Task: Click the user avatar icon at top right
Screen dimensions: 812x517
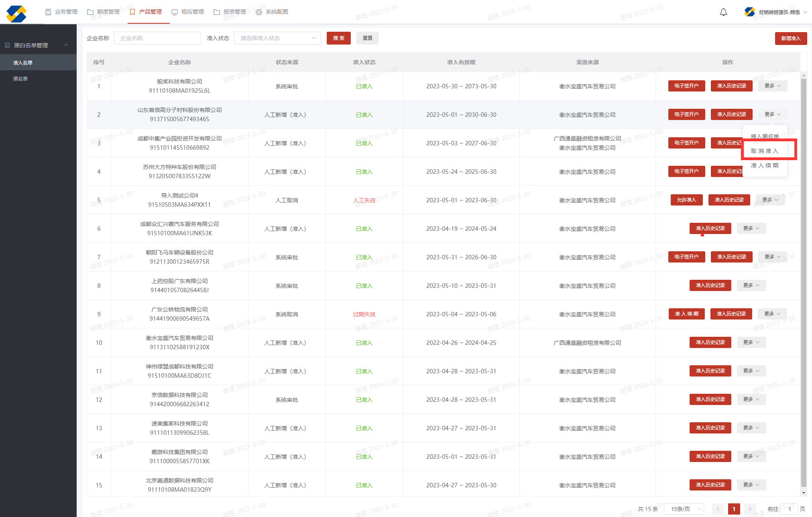Action: click(749, 12)
